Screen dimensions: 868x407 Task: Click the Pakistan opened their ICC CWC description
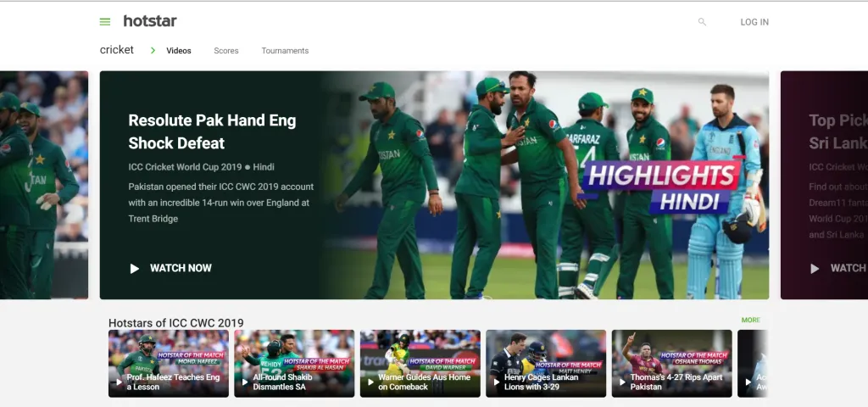[221, 203]
